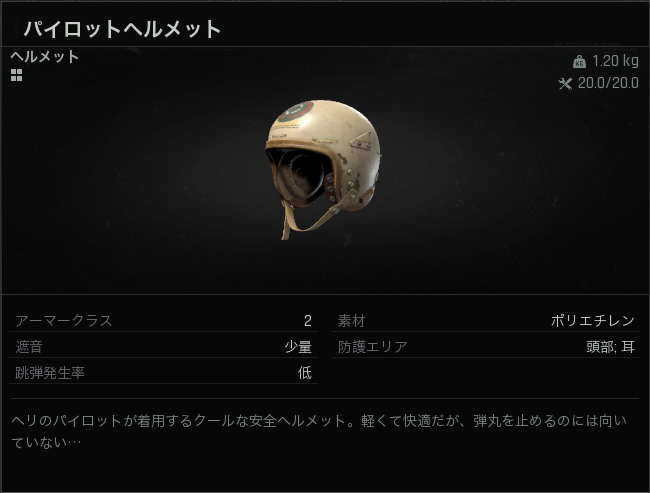650x493 pixels.
Task: Click the 頭部; 耳 protection area value
Action: click(610, 347)
